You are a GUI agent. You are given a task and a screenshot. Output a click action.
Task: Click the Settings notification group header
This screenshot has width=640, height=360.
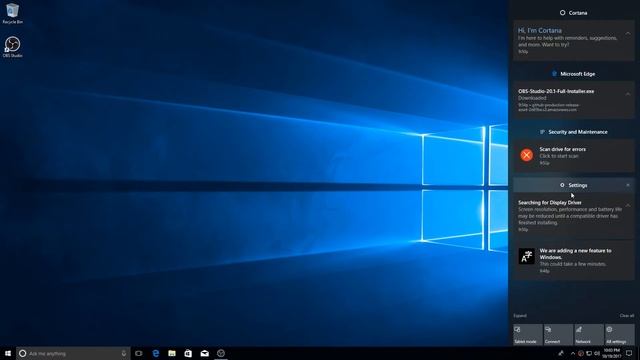(573, 185)
